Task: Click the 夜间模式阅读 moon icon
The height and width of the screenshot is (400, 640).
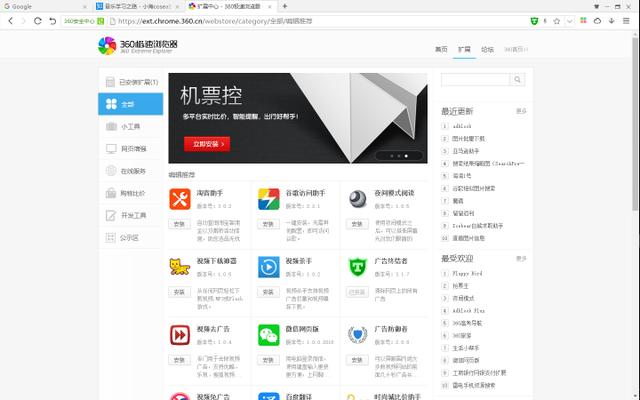Action: pyautogui.click(x=358, y=199)
